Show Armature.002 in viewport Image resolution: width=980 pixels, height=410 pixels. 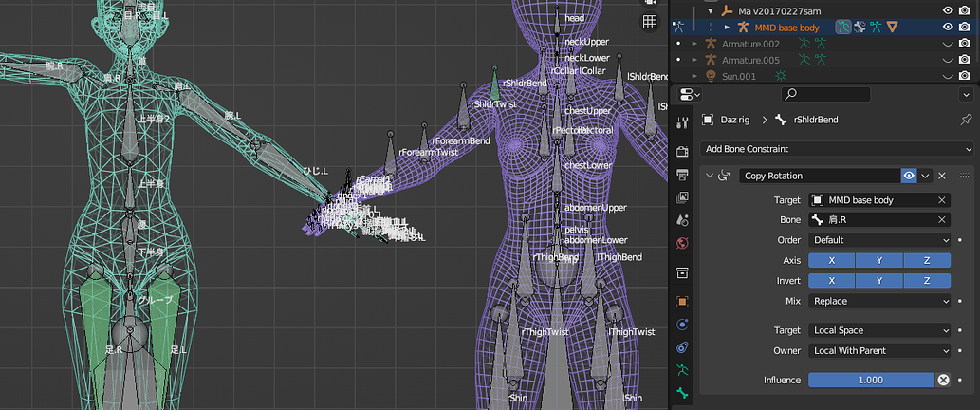tap(948, 44)
